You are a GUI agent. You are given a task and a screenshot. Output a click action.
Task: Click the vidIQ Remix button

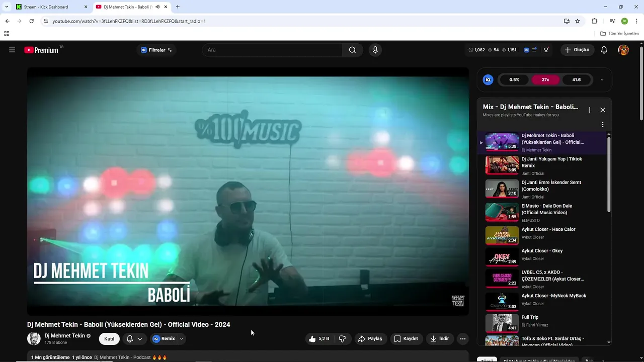(x=164, y=339)
